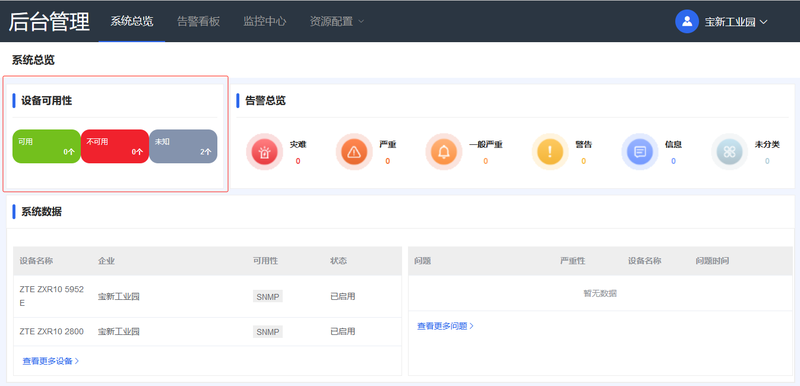800x386 pixels.
Task: Click the 设备名称 header in problems table
Action: coord(644,261)
